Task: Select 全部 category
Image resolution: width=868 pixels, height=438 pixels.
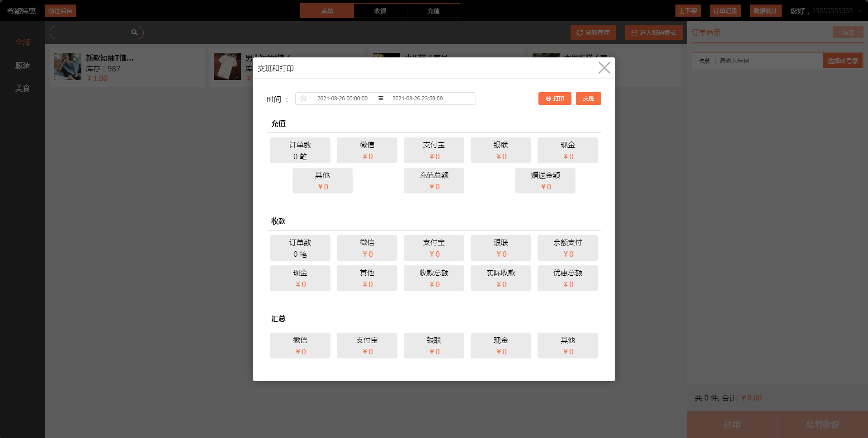Action: pos(23,42)
